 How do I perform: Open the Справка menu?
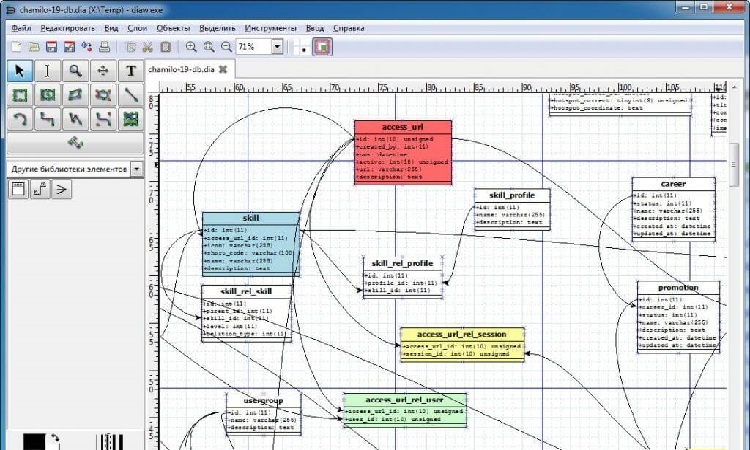tap(349, 28)
